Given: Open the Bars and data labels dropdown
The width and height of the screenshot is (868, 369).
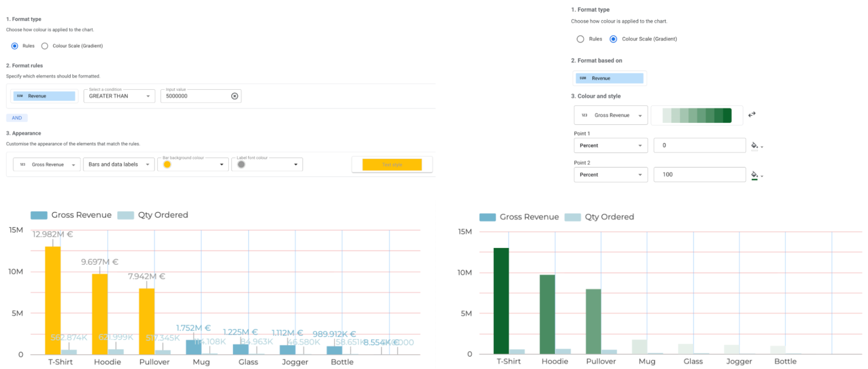Looking at the screenshot, I should coord(119,165).
